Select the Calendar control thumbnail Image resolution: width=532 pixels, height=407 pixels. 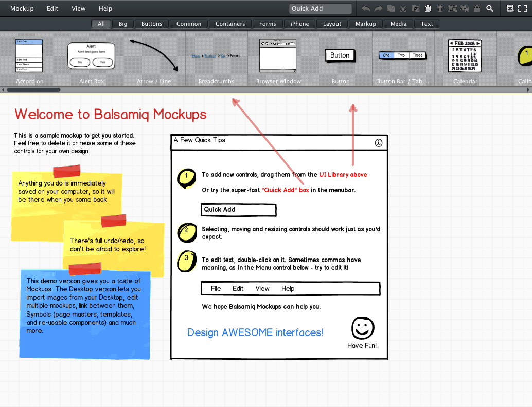pos(465,58)
